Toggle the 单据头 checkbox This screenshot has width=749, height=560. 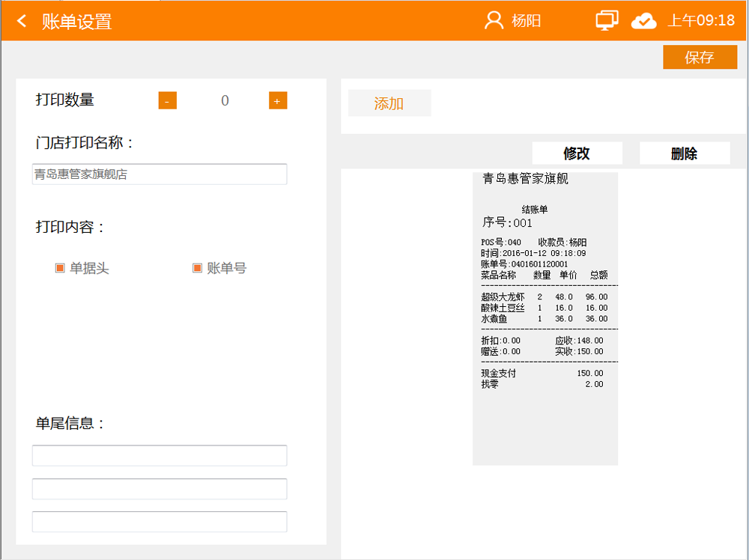point(60,268)
